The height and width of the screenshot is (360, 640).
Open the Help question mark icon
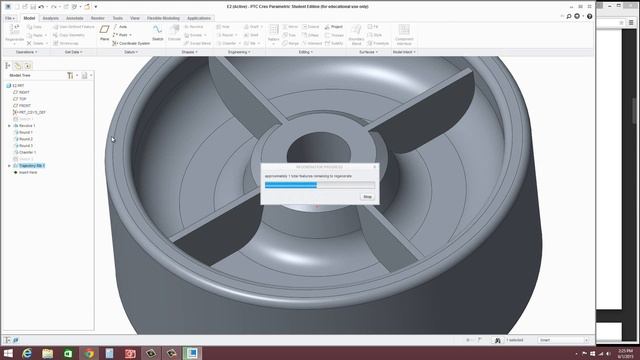pyautogui.click(x=589, y=16)
